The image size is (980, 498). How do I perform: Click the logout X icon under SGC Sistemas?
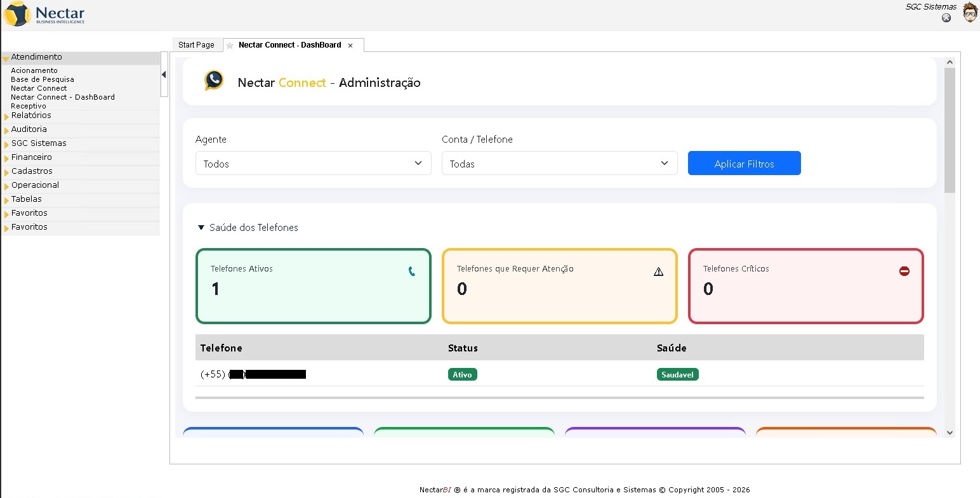click(946, 18)
